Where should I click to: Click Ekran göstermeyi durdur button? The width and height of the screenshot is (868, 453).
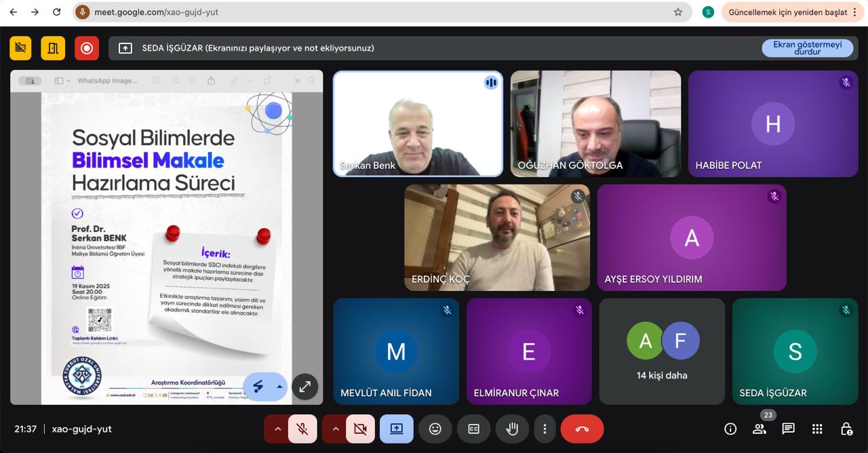pos(807,47)
